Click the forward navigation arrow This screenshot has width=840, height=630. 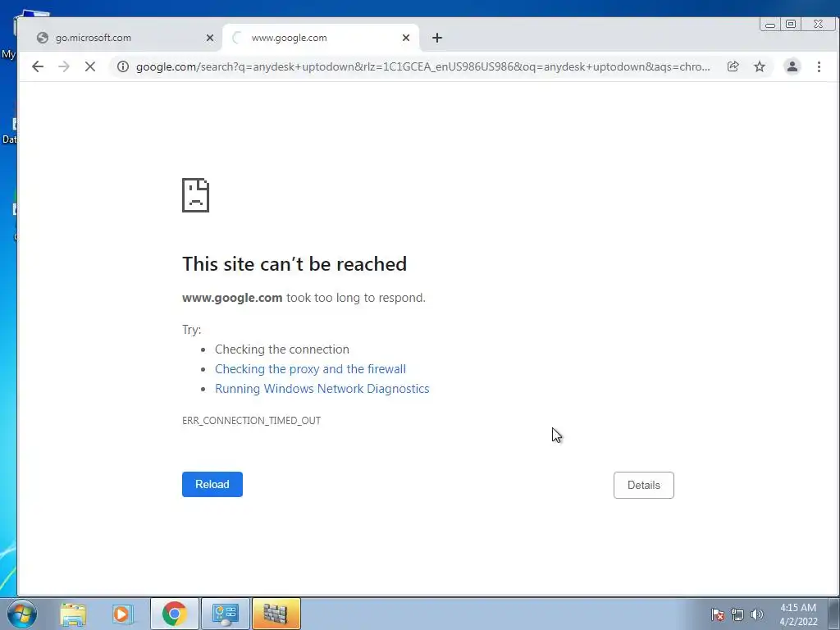[x=64, y=66]
